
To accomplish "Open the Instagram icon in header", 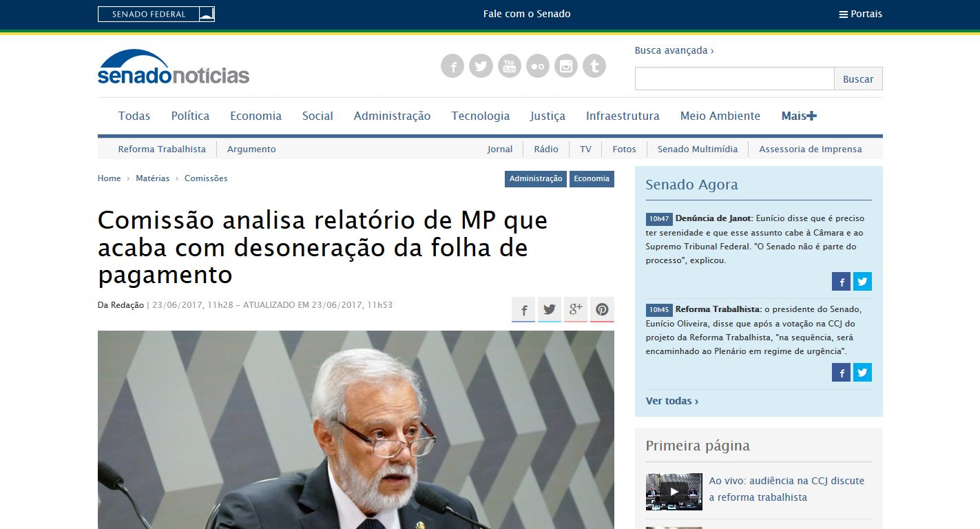I will coord(566,66).
